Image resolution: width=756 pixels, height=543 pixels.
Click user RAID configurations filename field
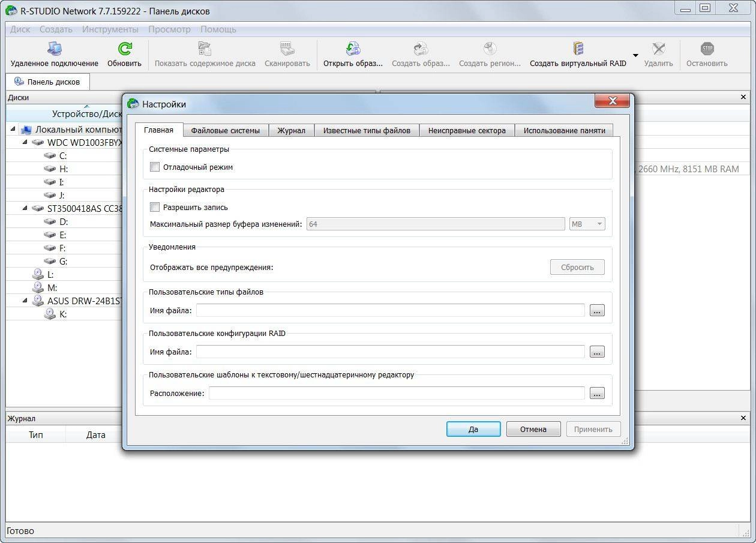[390, 352]
